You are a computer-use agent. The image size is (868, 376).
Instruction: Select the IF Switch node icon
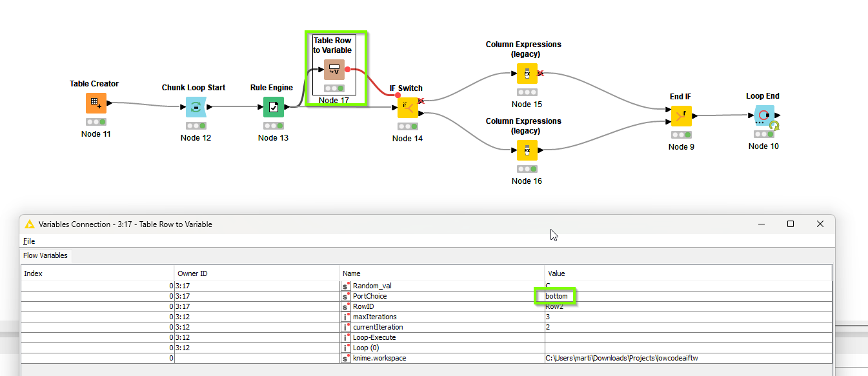pos(407,107)
